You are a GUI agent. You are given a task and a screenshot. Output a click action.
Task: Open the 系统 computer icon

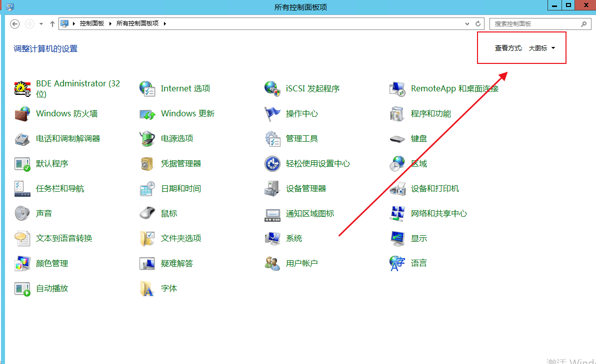point(272,238)
